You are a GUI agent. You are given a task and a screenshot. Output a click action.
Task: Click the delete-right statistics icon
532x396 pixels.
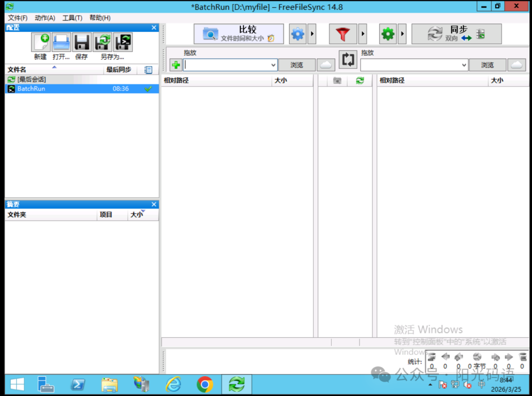click(x=523, y=357)
